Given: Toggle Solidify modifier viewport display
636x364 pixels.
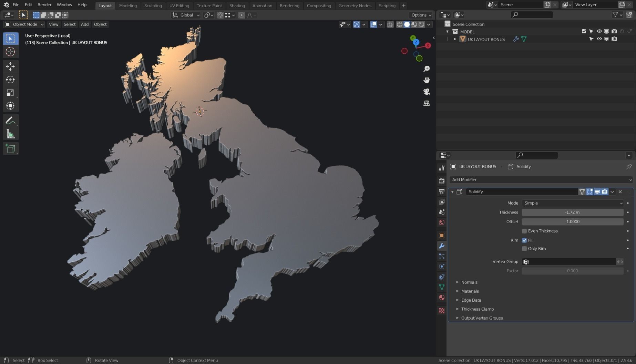Looking at the screenshot, I should coord(597,192).
